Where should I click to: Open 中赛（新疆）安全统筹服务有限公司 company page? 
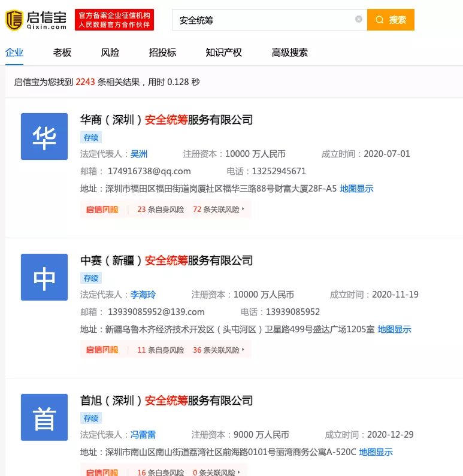click(167, 260)
